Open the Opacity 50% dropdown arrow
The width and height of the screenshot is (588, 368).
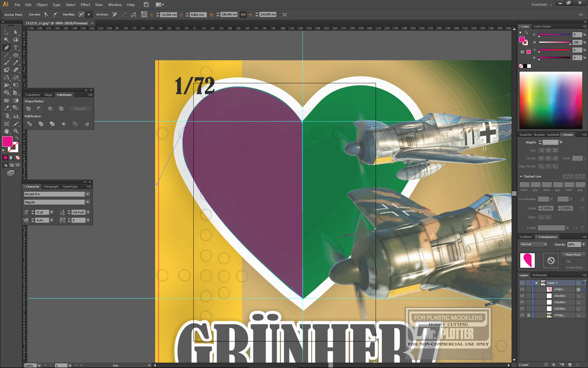point(584,244)
